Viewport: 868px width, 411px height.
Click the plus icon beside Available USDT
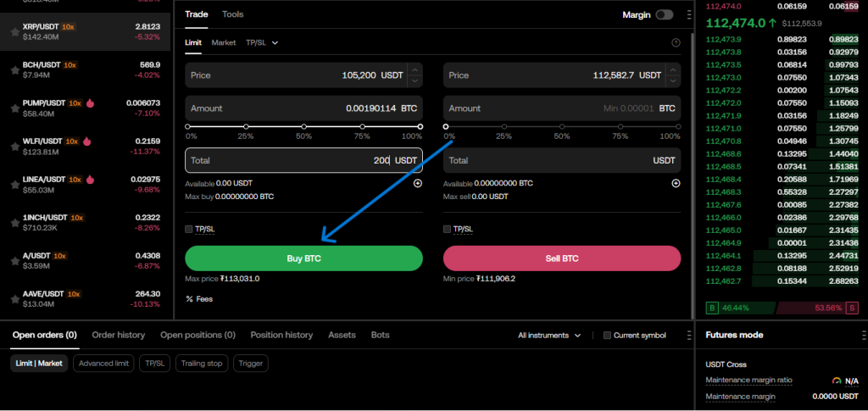coord(418,183)
